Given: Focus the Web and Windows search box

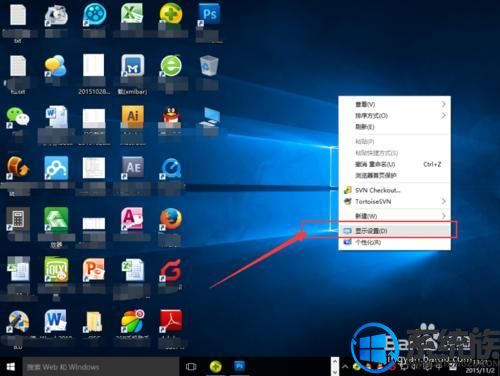Looking at the screenshot, I should pos(101,367).
